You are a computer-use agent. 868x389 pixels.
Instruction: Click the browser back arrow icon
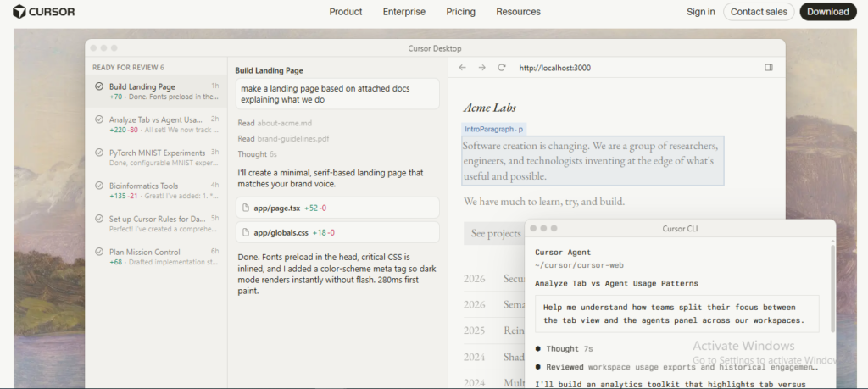click(463, 68)
